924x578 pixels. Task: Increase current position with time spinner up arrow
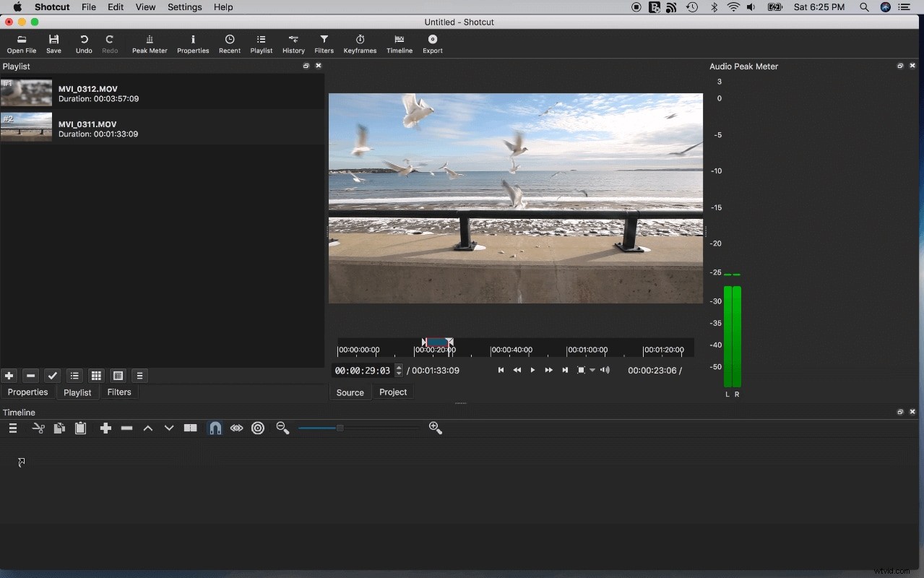(398, 367)
